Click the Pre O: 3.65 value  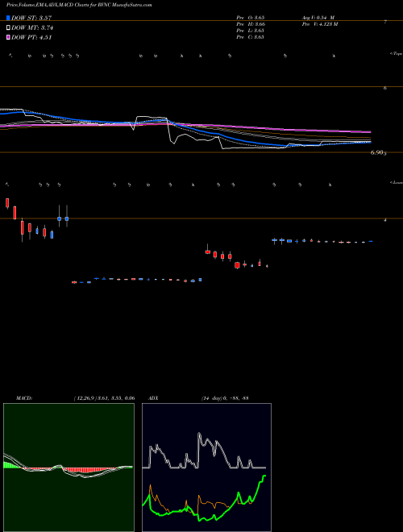click(251, 17)
